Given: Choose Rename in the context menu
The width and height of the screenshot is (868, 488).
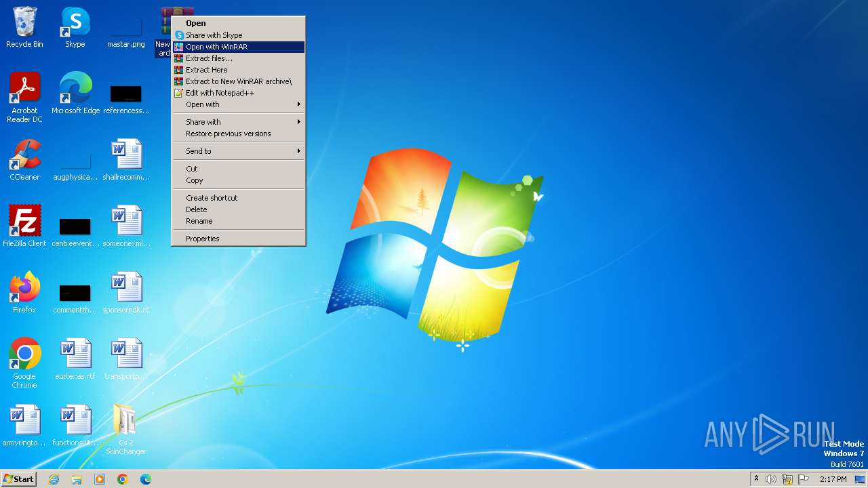Looking at the screenshot, I should coord(238,221).
